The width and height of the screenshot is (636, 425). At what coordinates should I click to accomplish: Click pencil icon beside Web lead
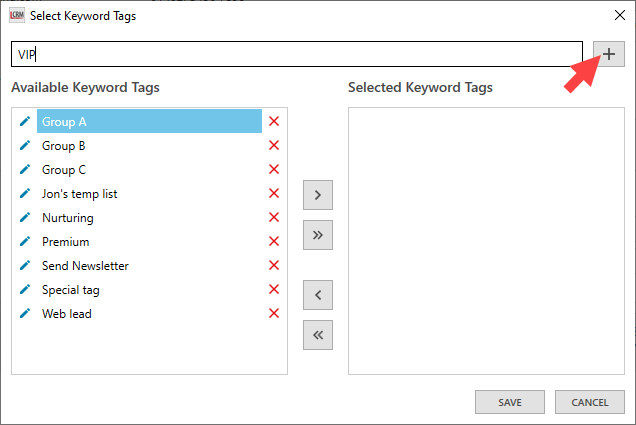25,314
